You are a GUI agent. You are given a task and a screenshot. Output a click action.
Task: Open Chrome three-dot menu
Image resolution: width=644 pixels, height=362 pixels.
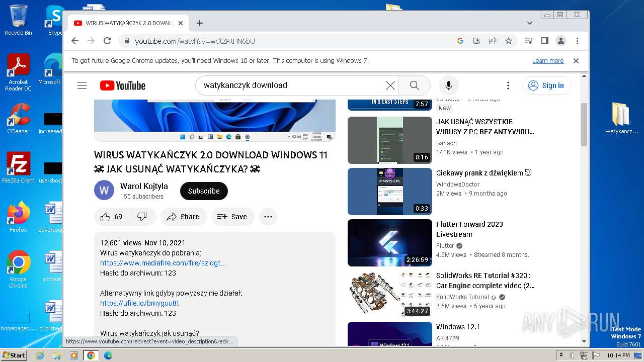coord(577,41)
